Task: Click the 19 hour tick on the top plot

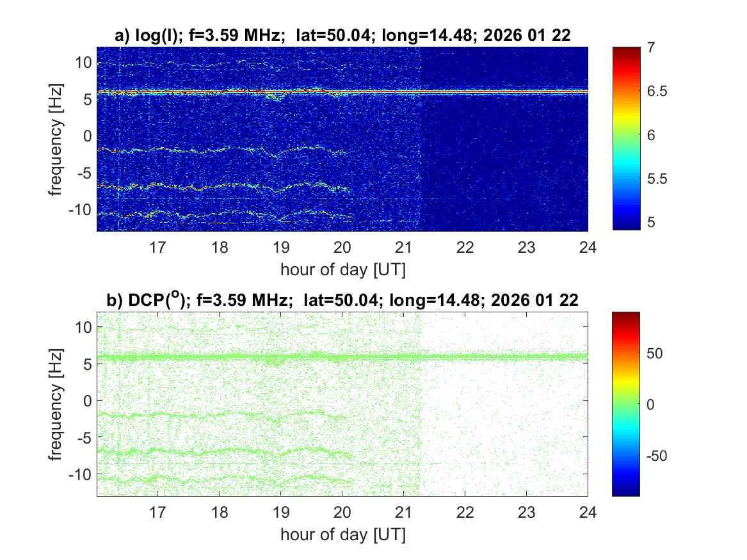Action: 280,246
